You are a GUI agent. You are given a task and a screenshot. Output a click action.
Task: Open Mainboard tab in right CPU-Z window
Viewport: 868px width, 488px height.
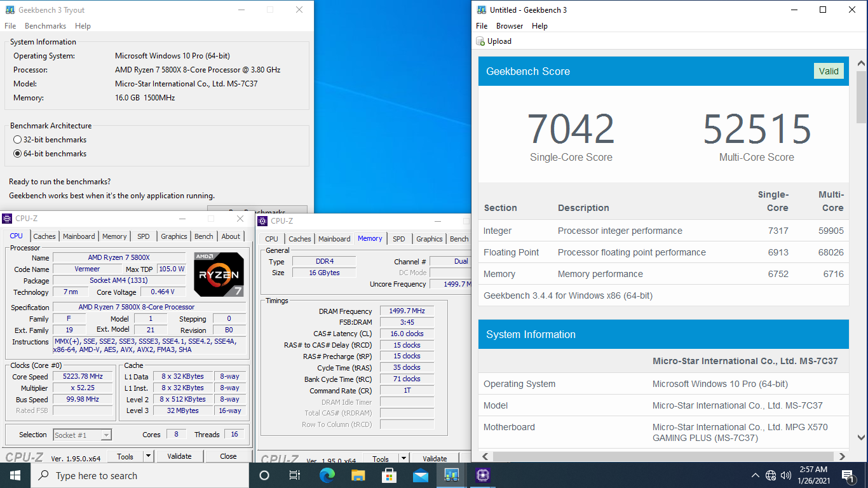tap(334, 239)
